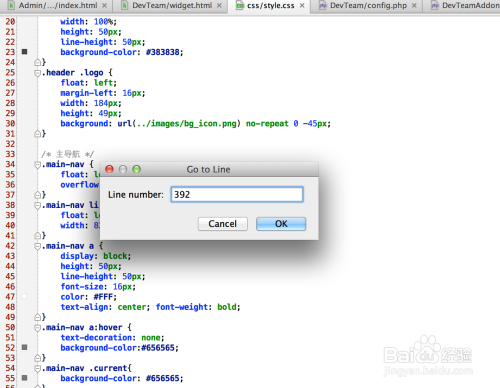Click the css file icon on style.css tab

(x=240, y=6)
